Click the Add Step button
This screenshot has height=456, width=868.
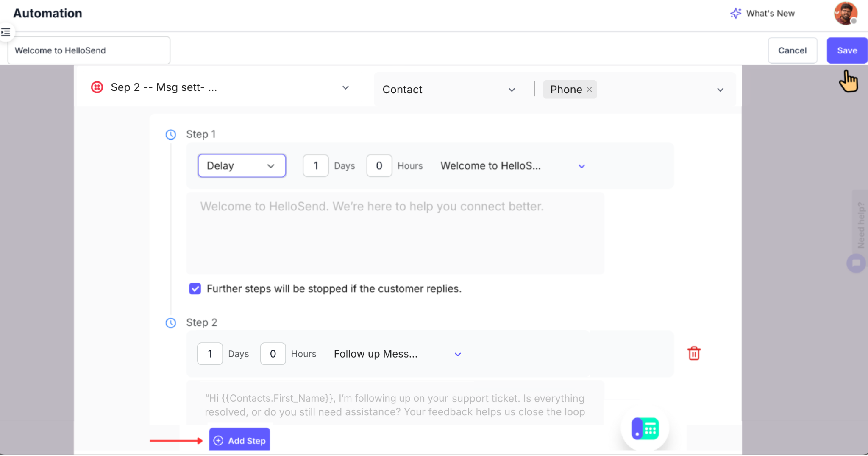239,440
